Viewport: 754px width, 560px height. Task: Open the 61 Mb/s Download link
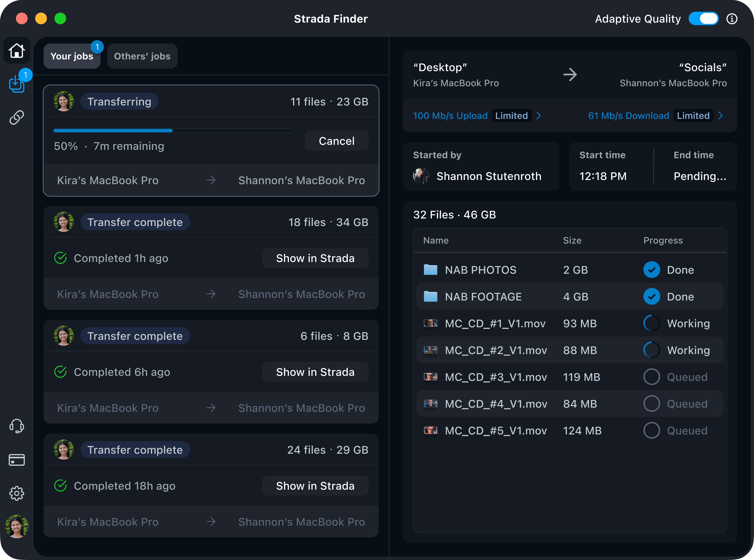point(629,116)
